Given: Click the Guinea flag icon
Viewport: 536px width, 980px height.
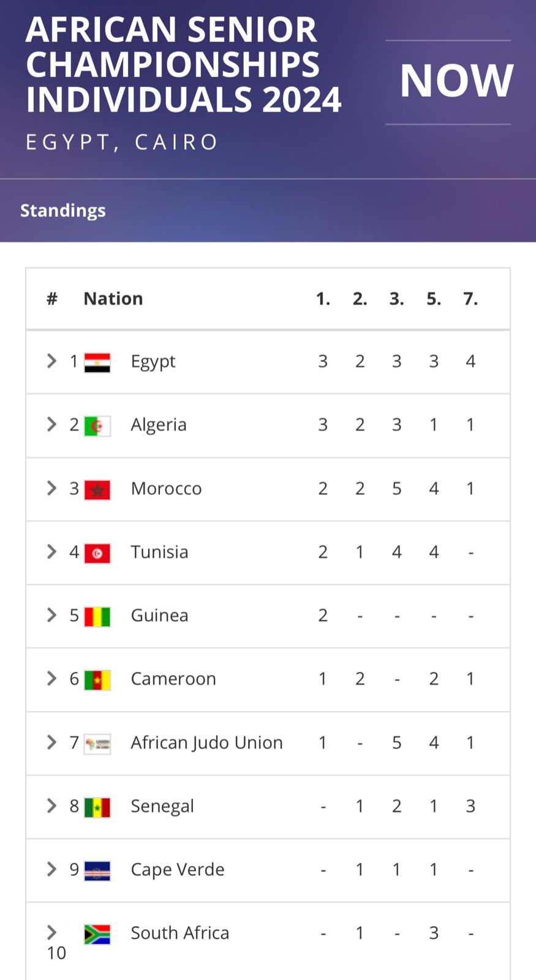Looking at the screenshot, I should click(97, 616).
